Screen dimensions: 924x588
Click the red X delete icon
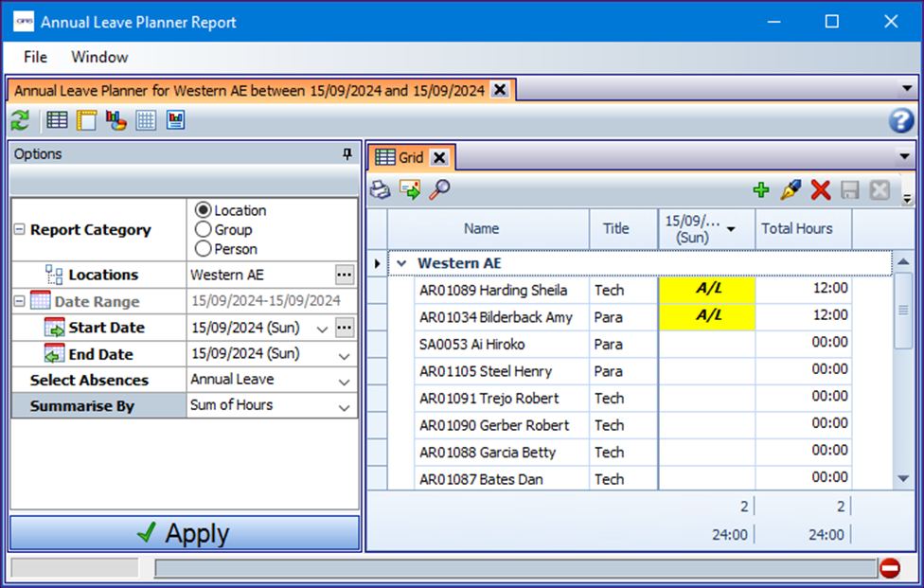click(x=821, y=190)
